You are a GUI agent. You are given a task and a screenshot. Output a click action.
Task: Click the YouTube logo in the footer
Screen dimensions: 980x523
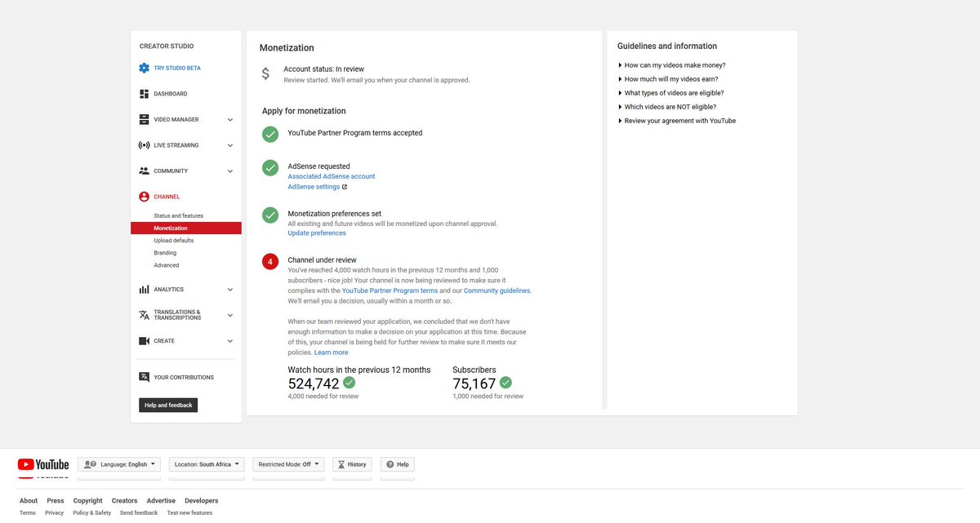click(43, 464)
